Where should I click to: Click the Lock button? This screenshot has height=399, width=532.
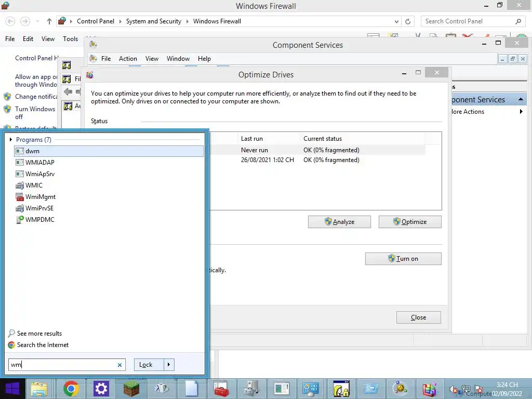pos(149,365)
